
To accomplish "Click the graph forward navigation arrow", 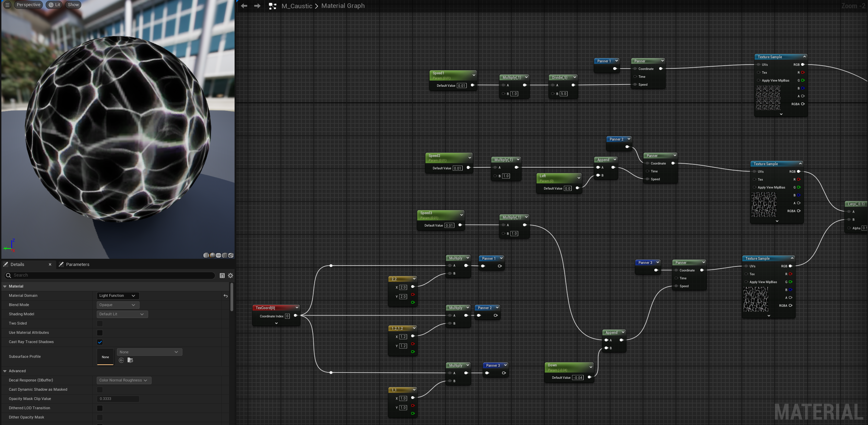I will tap(257, 6).
